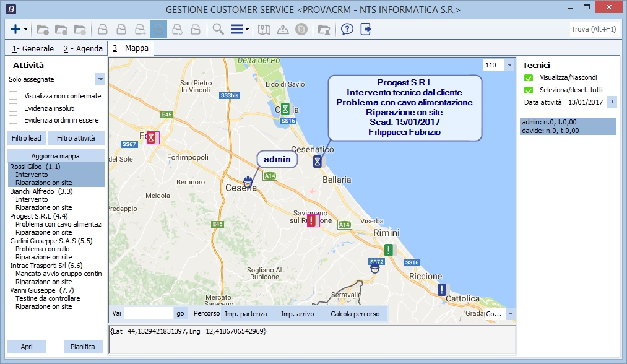627x364 pixels.
Task: Enable Visualizza non confermate checkbox
Action: pos(13,95)
